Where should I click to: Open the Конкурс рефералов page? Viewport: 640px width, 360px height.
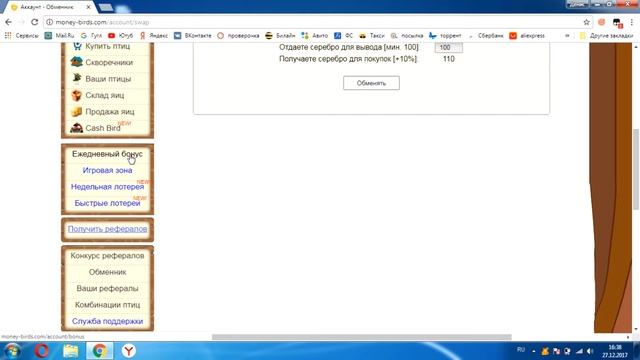click(107, 256)
